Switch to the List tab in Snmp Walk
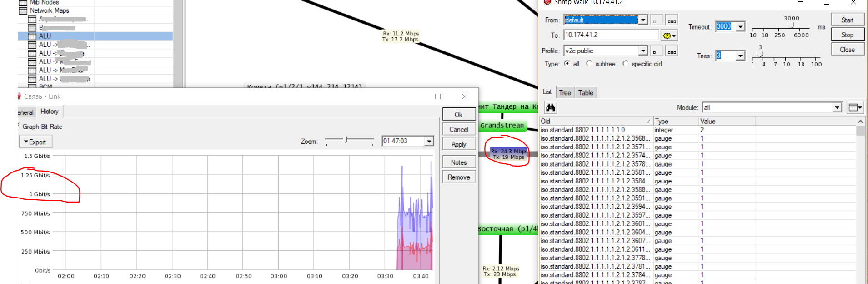Image resolution: width=868 pixels, height=284 pixels. coord(547,92)
